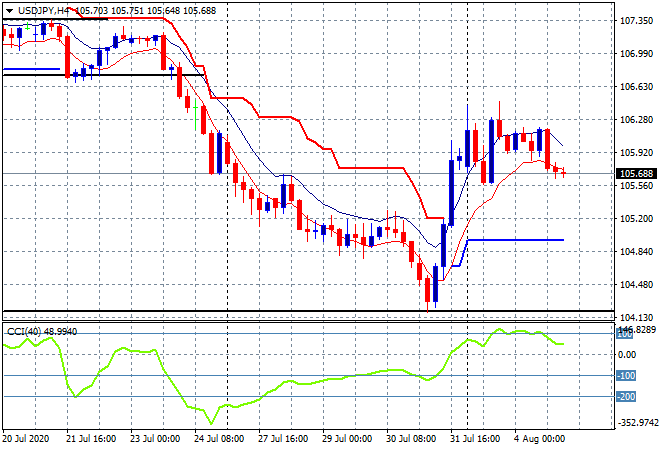Click the 30 Jul 08:00 time label
Viewport: 660px width, 450px height.
tap(411, 439)
